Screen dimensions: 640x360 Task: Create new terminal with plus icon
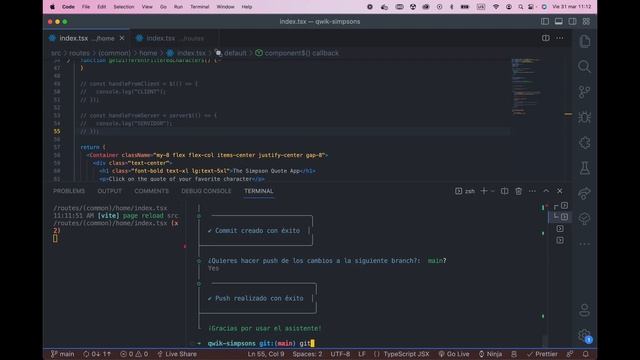[484, 191]
